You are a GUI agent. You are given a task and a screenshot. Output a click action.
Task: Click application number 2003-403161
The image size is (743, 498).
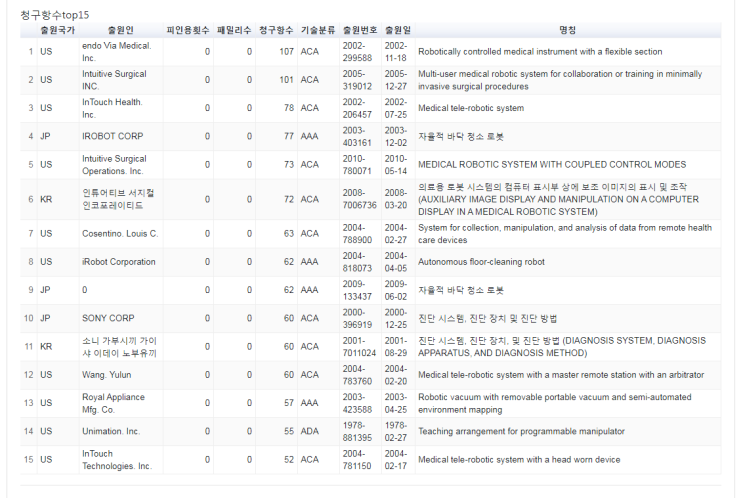point(357,136)
